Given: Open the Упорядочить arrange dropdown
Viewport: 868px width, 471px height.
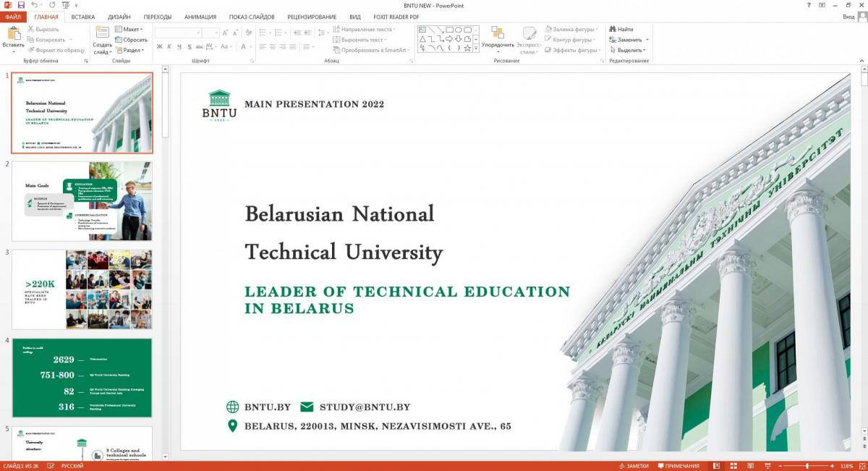Looking at the screenshot, I should point(498,40).
